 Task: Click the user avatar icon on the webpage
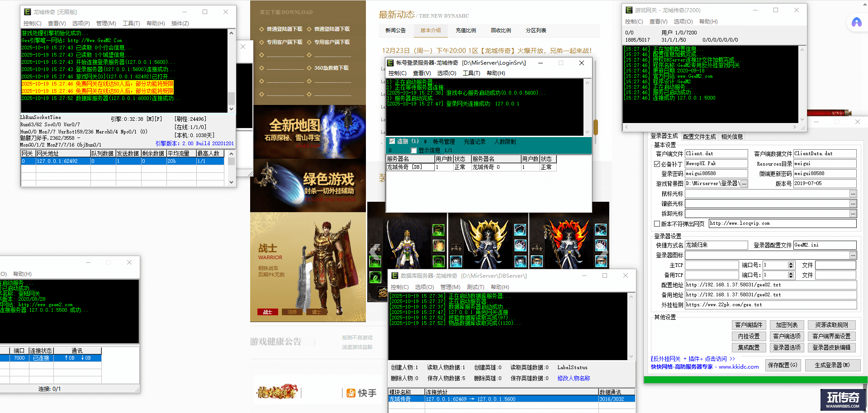click(x=856, y=22)
